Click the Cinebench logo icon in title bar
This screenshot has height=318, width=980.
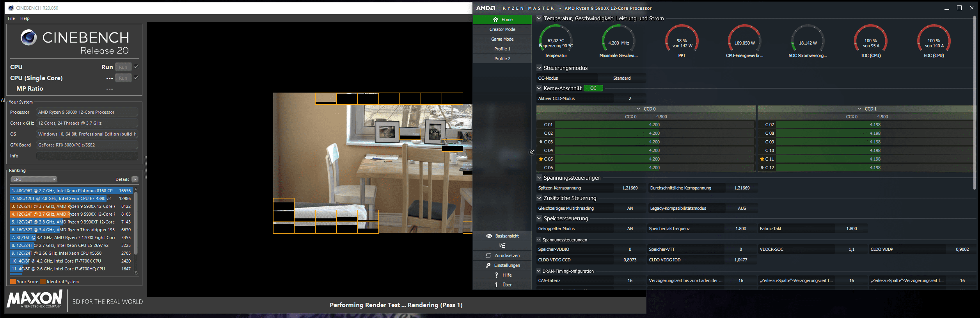click(11, 8)
